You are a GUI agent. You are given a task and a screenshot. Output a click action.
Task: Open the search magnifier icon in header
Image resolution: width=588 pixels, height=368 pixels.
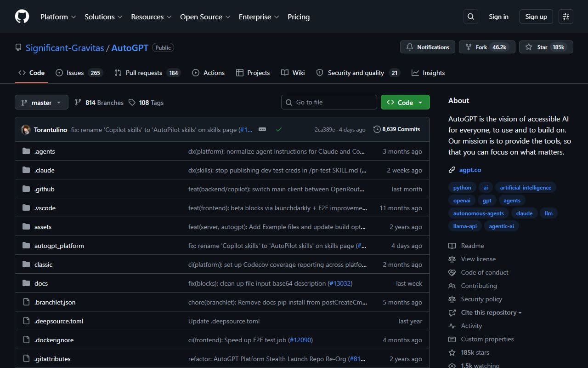(x=471, y=17)
